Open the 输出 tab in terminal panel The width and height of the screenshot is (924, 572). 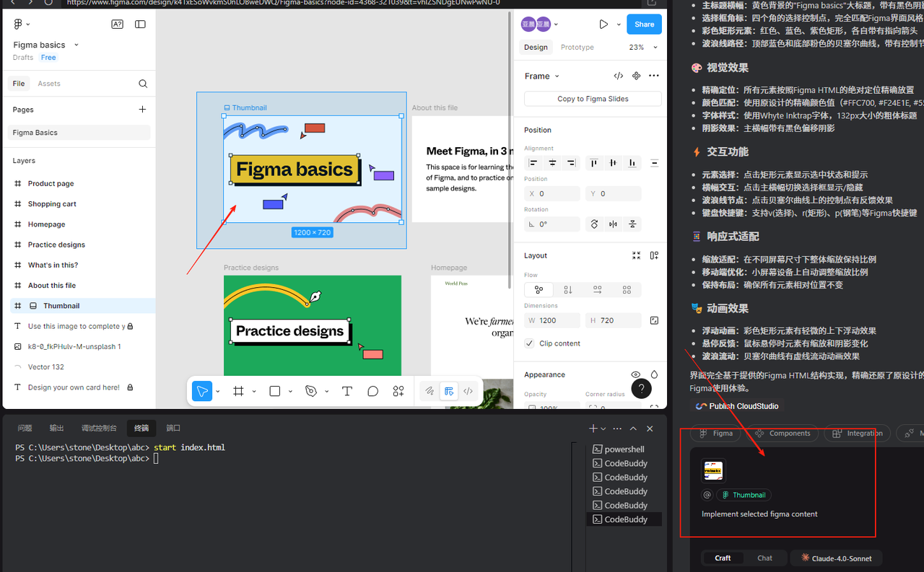pos(56,428)
